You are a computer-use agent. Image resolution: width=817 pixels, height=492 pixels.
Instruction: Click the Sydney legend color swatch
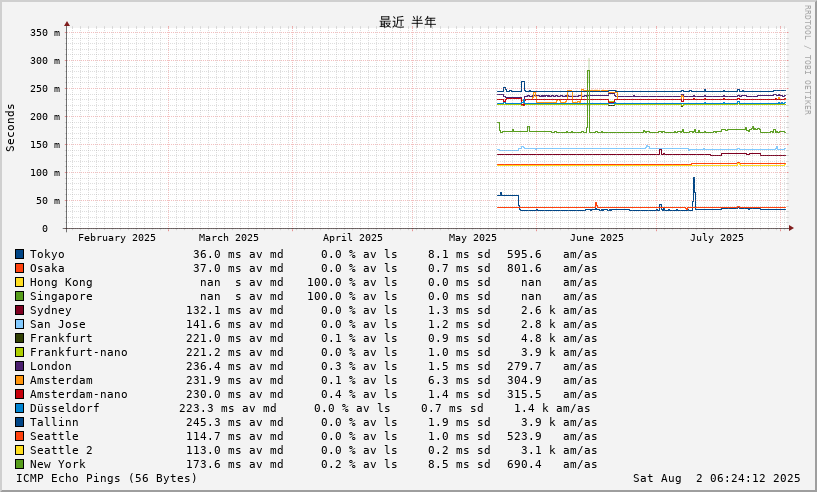click(x=19, y=311)
